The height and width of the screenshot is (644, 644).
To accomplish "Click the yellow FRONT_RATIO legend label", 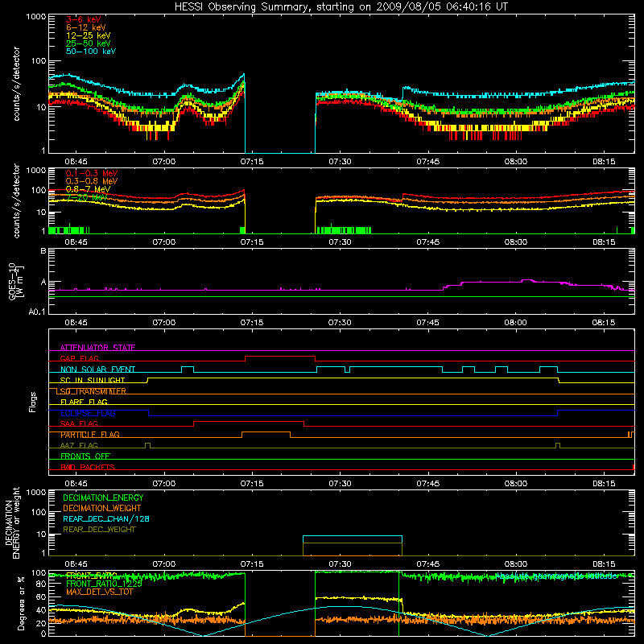I will [x=92, y=576].
